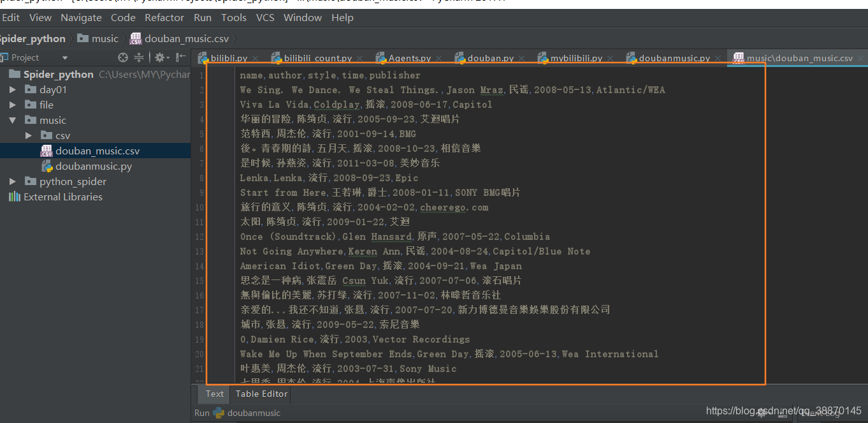The height and width of the screenshot is (423, 868).
Task: Switch to the mybilibili.py tab
Action: click(x=576, y=58)
